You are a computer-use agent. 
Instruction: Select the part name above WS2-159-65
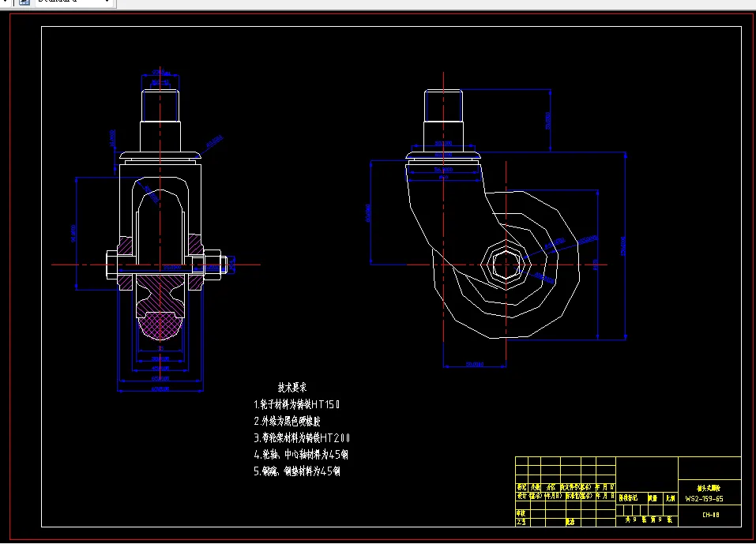709,488
